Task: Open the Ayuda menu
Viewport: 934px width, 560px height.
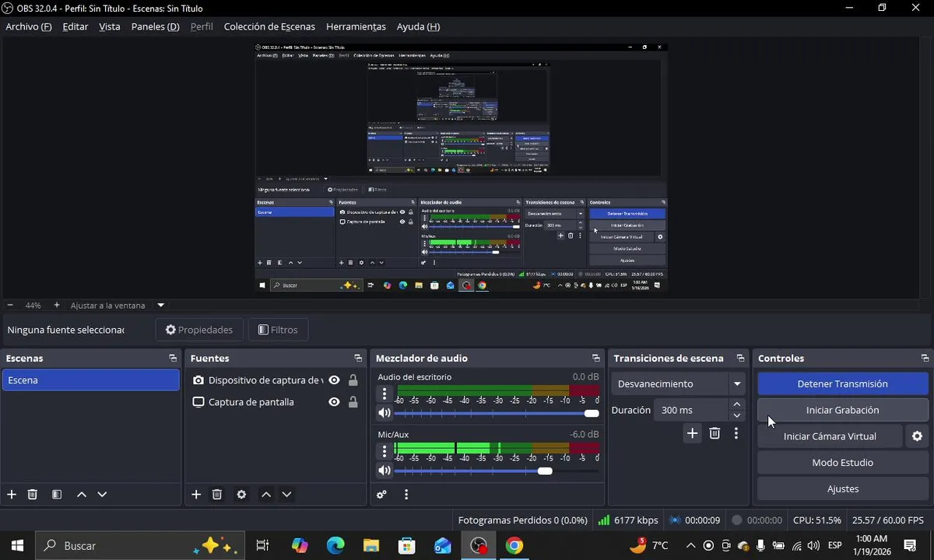Action: [418, 26]
